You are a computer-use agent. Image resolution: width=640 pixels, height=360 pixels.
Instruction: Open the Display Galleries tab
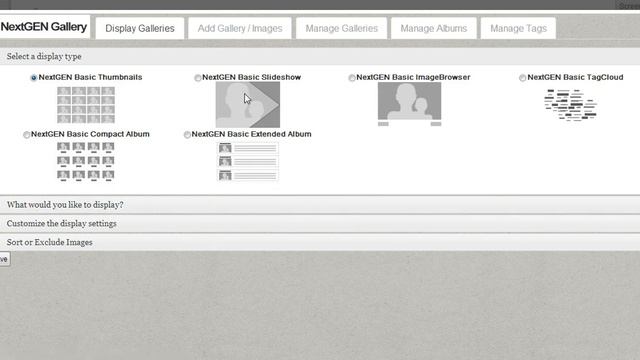click(x=140, y=28)
